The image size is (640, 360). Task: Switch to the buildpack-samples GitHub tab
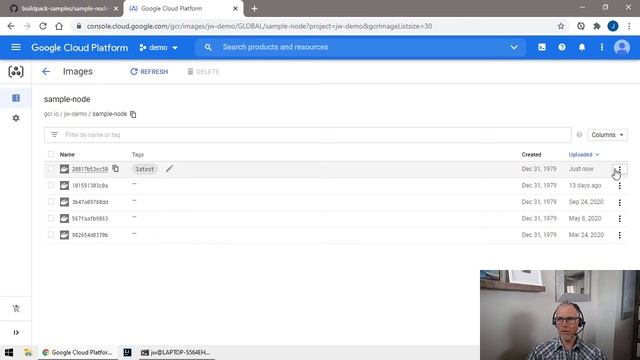pos(63,9)
